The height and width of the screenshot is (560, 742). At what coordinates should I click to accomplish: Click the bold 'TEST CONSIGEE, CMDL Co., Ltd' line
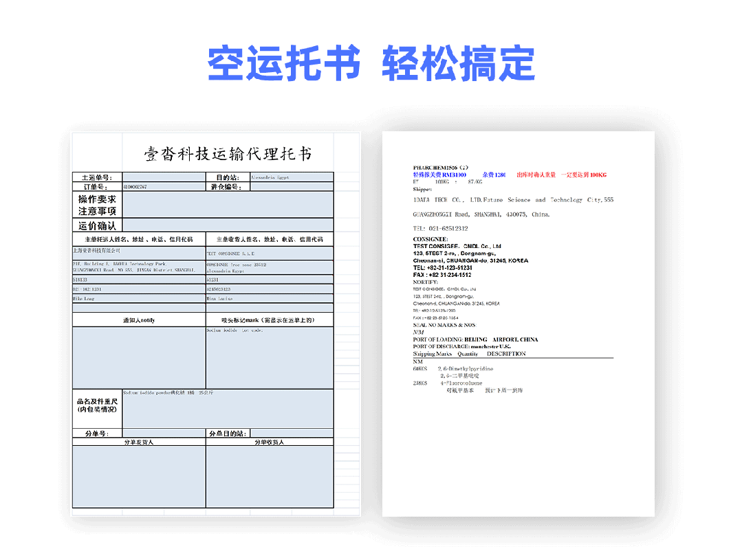tap(457, 246)
